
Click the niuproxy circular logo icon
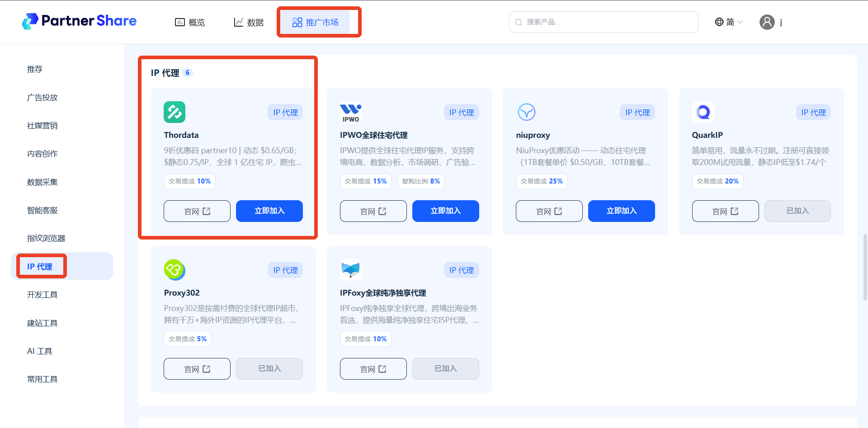coord(527,112)
